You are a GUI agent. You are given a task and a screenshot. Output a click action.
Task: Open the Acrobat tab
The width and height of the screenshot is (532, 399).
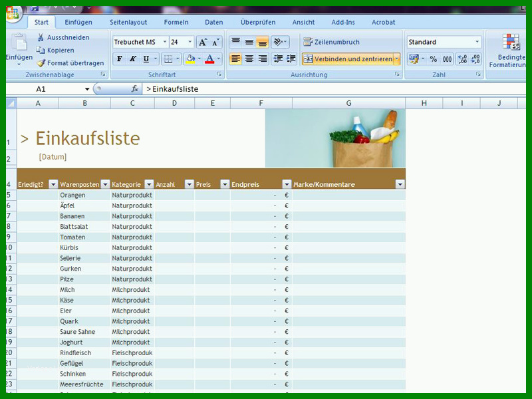(x=384, y=23)
